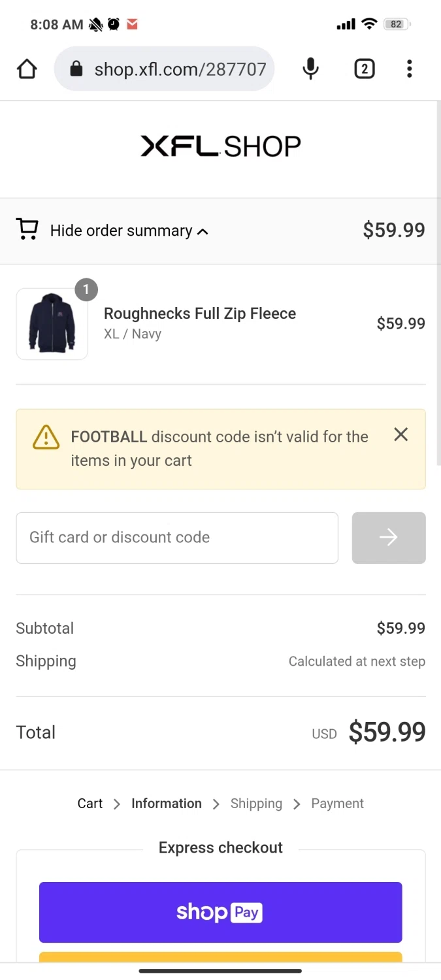The image size is (441, 980).
Task: Tap the yellow warning triangle icon
Action: (46, 437)
